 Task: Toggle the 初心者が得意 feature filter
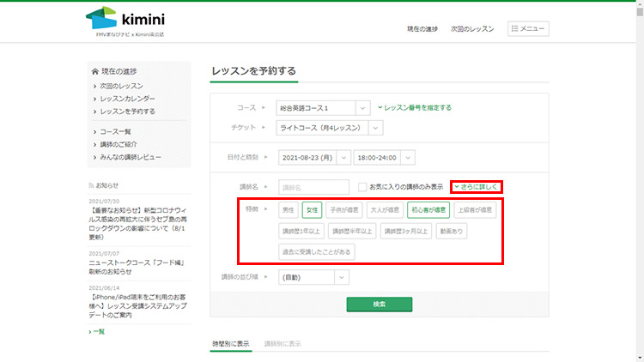pos(428,209)
